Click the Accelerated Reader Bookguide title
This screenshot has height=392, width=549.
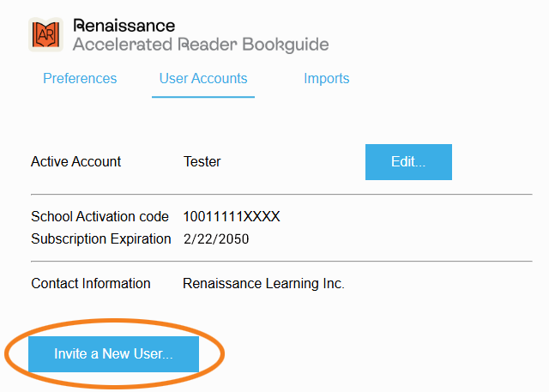click(201, 45)
